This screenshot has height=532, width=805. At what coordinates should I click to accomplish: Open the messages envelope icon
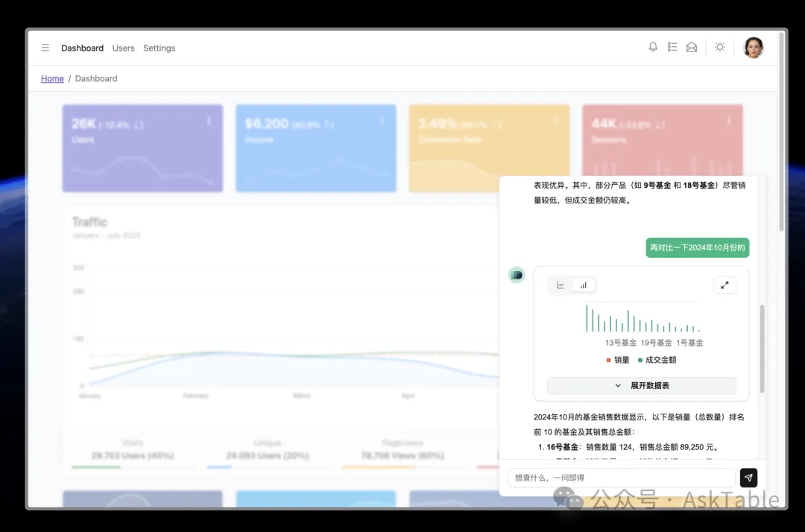tap(691, 47)
